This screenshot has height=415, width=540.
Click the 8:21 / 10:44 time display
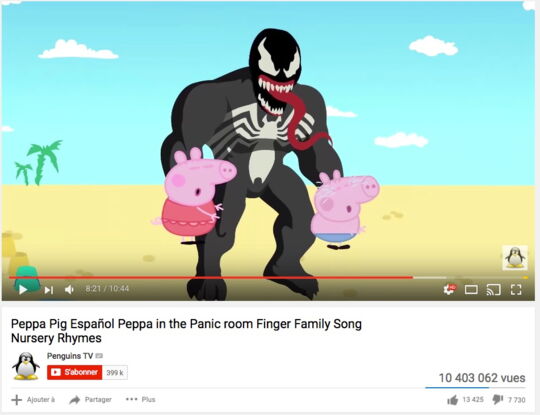click(107, 289)
